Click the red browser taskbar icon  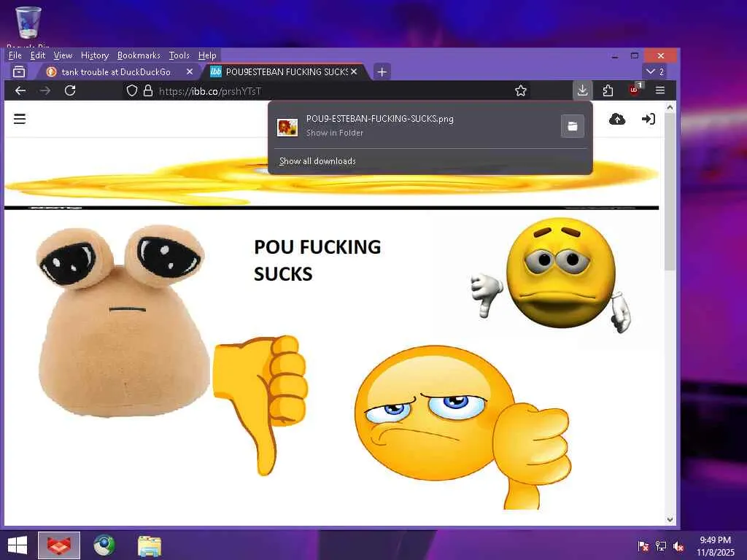click(59, 545)
